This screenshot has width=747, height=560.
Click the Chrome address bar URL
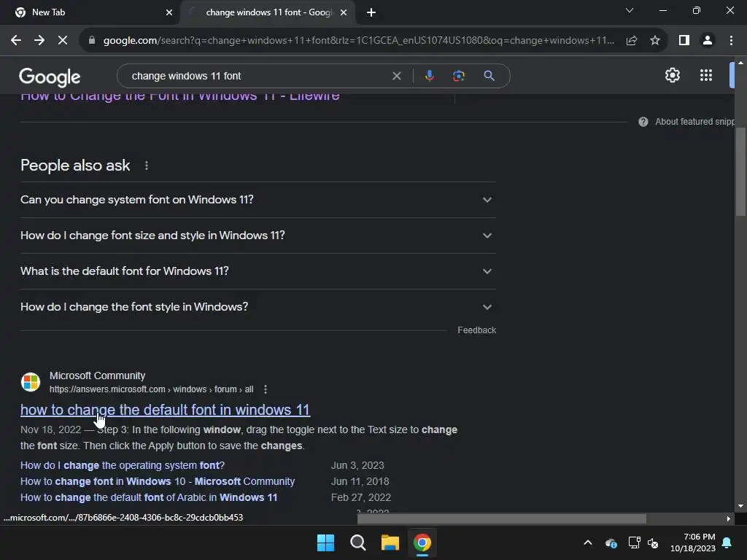point(358,41)
